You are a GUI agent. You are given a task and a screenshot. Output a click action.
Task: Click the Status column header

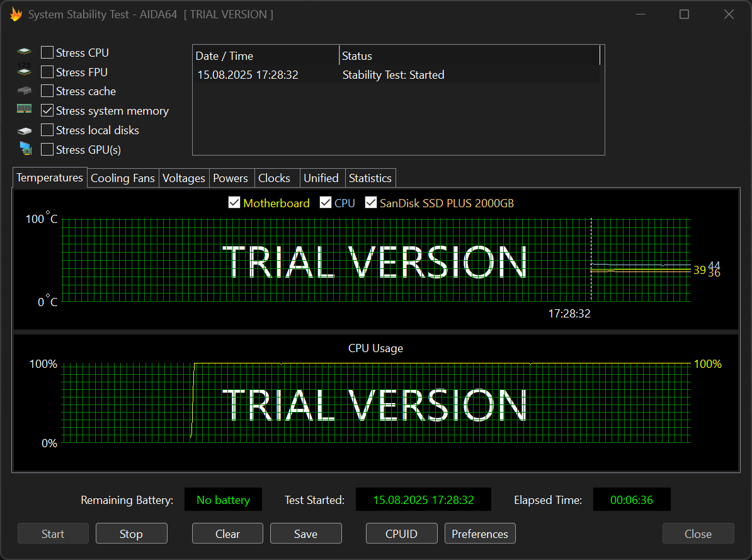click(469, 55)
